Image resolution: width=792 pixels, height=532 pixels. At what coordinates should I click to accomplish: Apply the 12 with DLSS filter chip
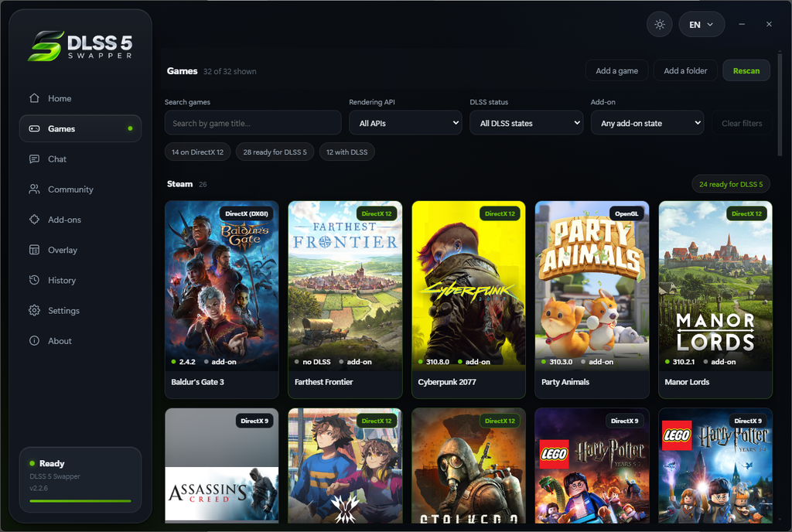[347, 152]
